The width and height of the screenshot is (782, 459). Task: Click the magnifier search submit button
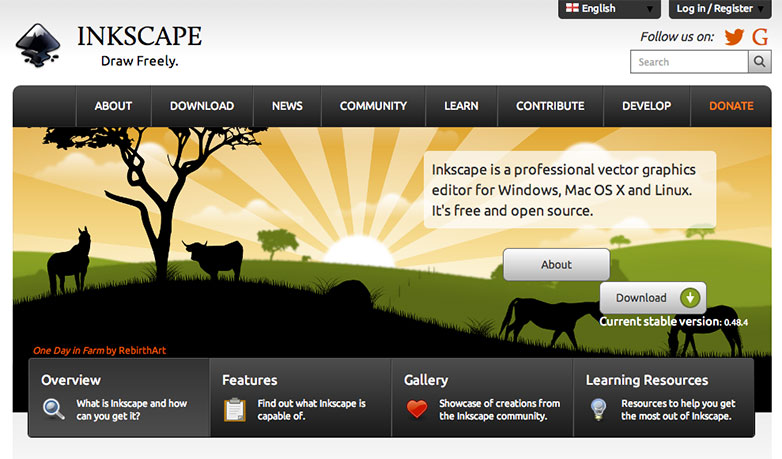(760, 62)
